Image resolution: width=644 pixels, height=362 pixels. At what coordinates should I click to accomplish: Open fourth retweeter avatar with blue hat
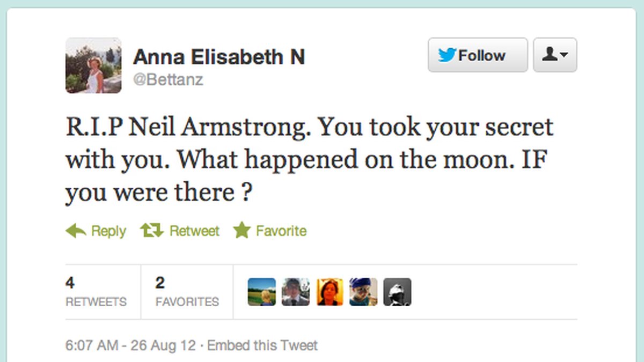(363, 292)
